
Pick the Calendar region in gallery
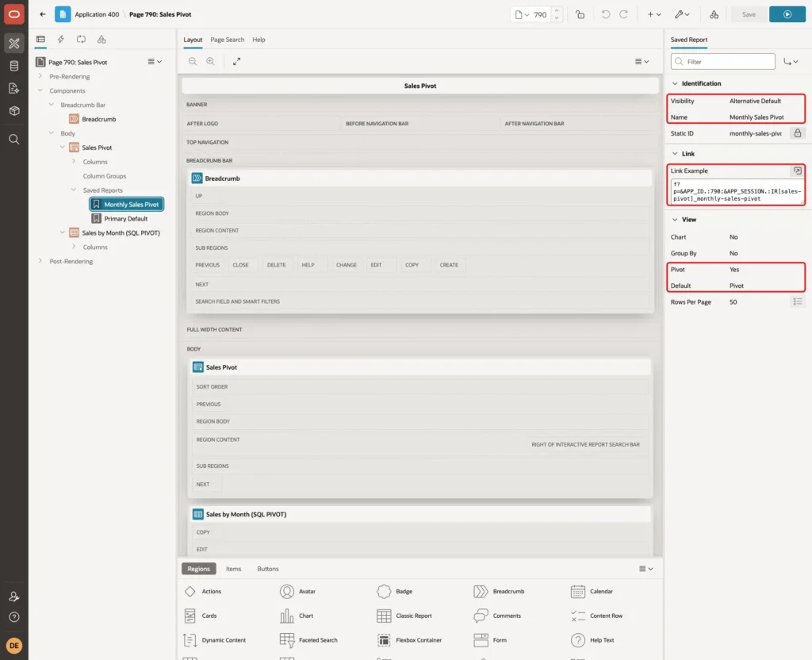tap(592, 592)
